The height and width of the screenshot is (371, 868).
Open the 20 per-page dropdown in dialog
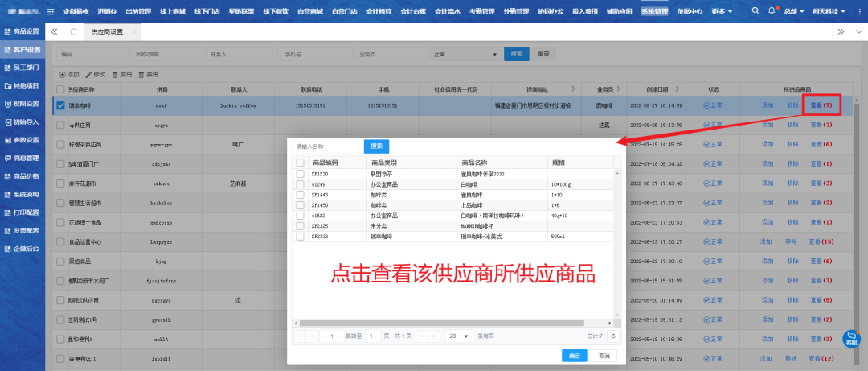(459, 336)
